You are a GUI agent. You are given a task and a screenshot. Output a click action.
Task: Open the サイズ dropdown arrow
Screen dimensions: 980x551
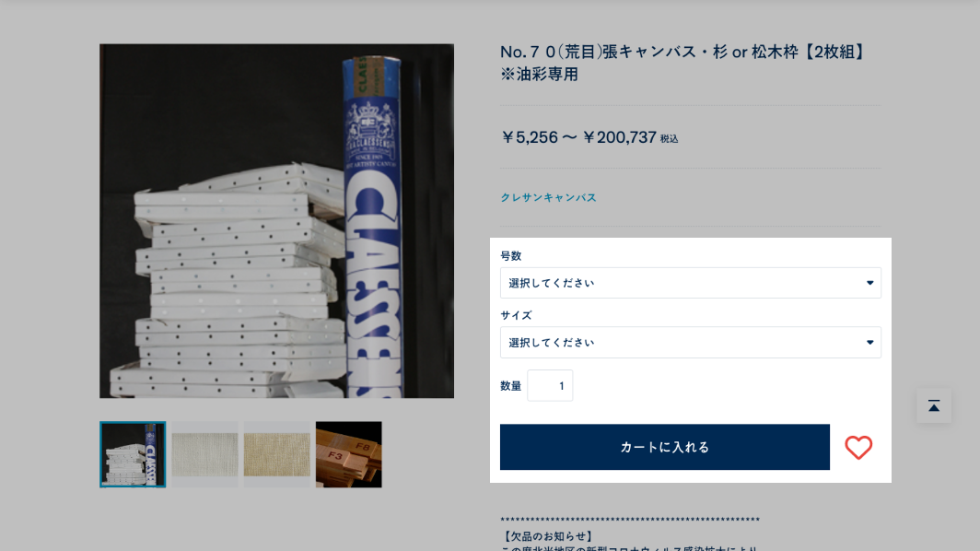[x=869, y=342]
